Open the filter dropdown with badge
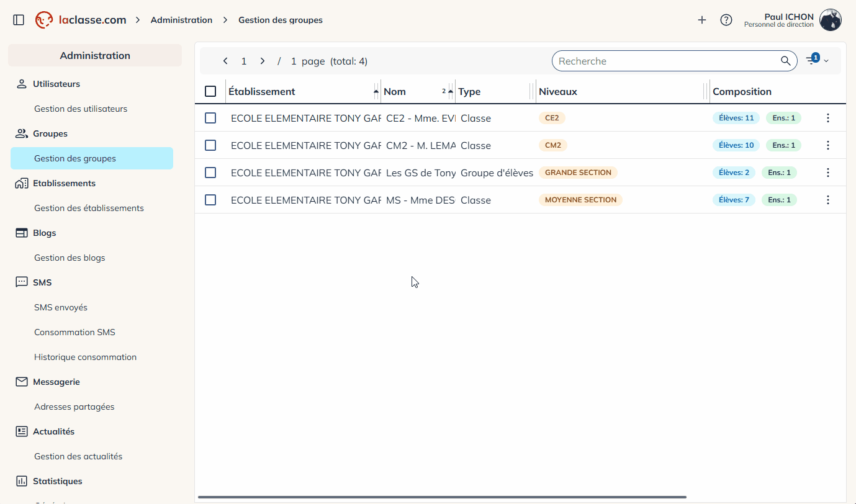Screen dimensions: 856x504 click(817, 60)
